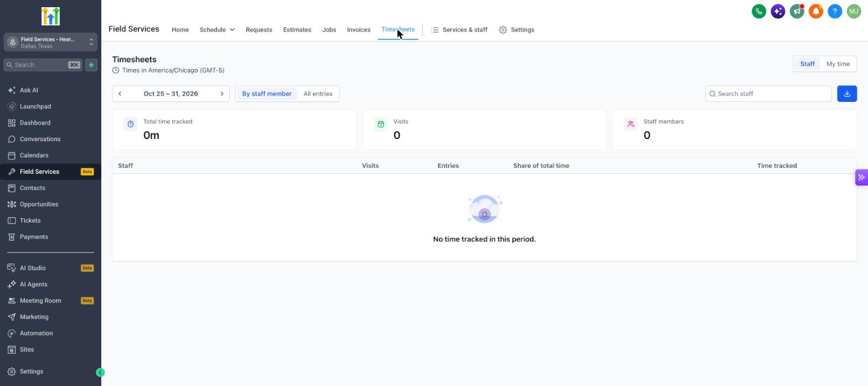Open the Oct 25 – 31, 2026 date picker
This screenshot has height=386, width=868.
(170, 94)
